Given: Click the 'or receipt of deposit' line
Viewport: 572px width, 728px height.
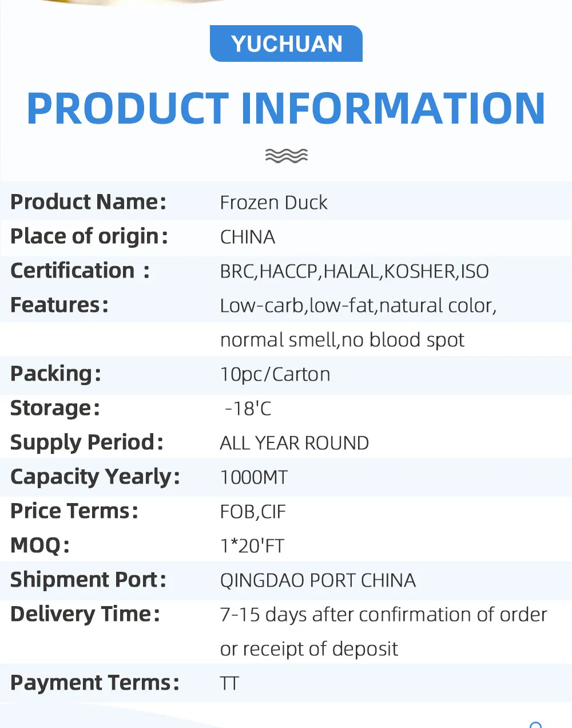Looking at the screenshot, I should 309,649.
